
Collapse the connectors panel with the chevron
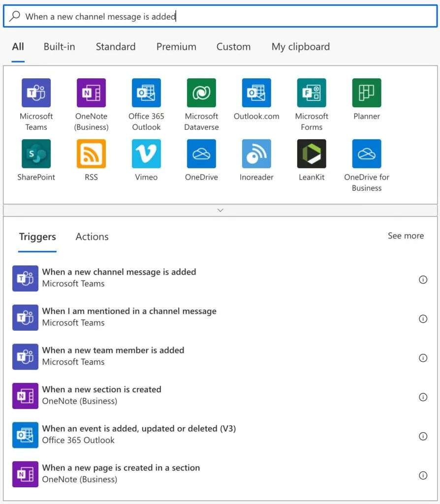(220, 210)
